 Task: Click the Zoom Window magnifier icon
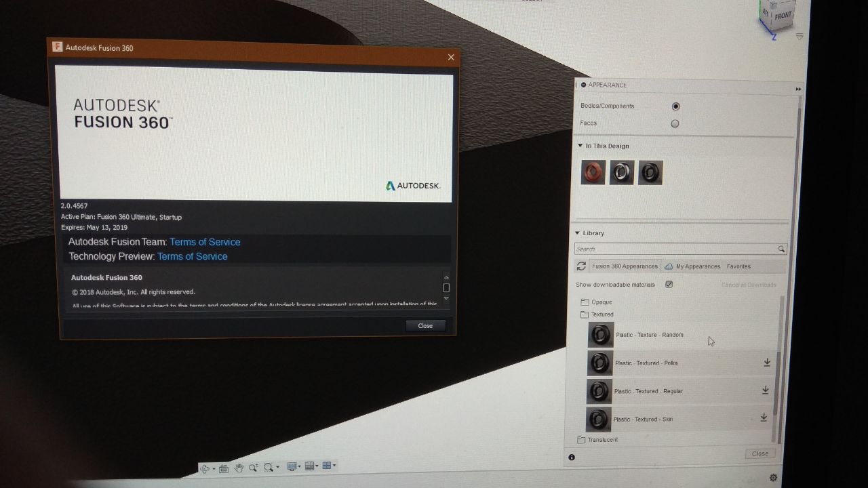coord(269,467)
